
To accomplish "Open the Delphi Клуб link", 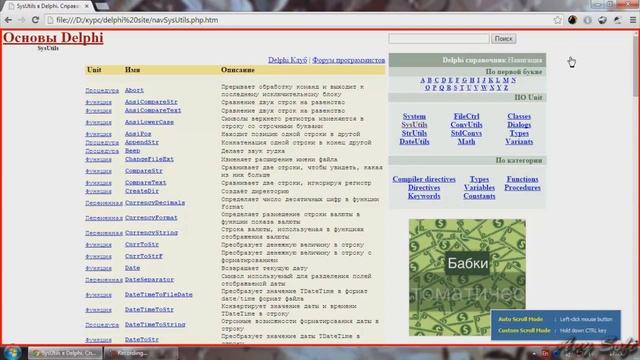I will [287, 60].
